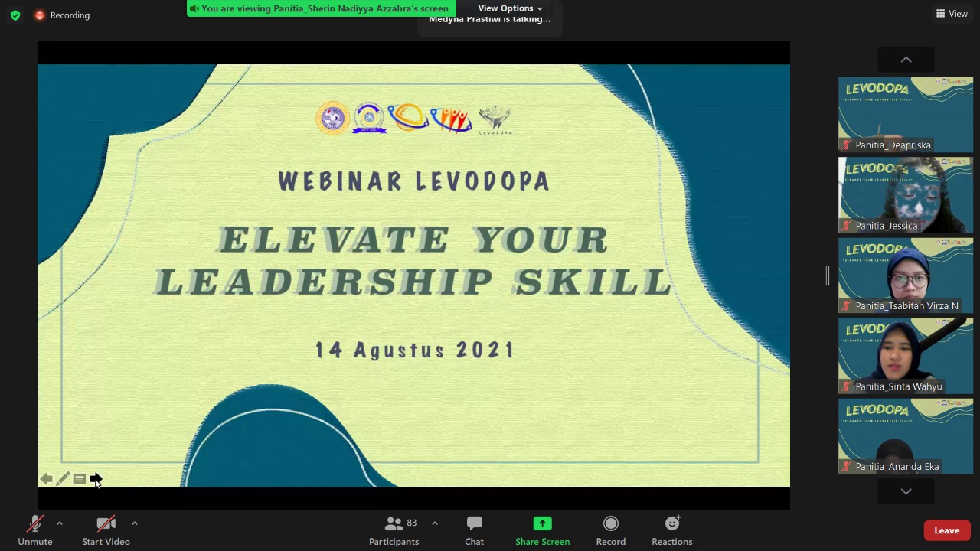Screen dimensions: 980x551
Task: Start Video with the camera button
Action: click(106, 530)
